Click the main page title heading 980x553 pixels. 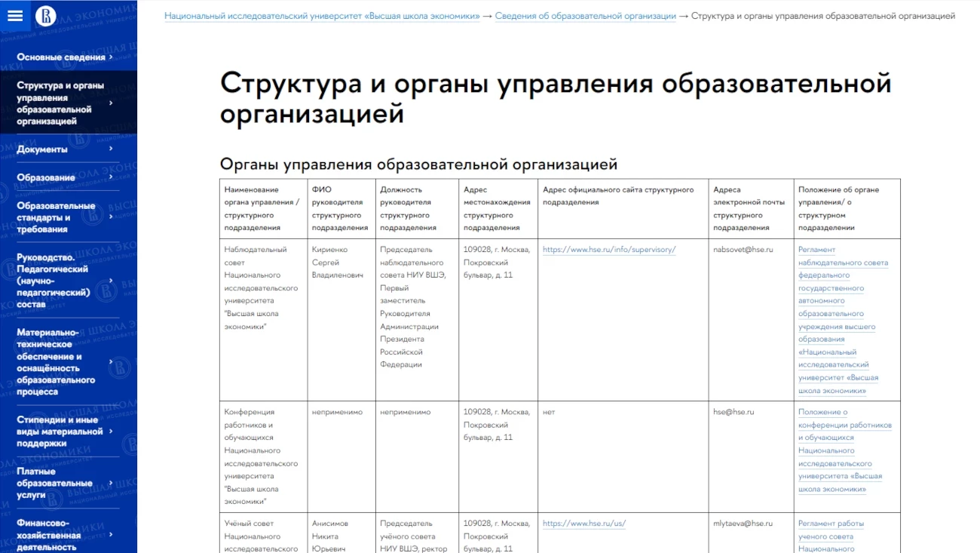(x=556, y=98)
